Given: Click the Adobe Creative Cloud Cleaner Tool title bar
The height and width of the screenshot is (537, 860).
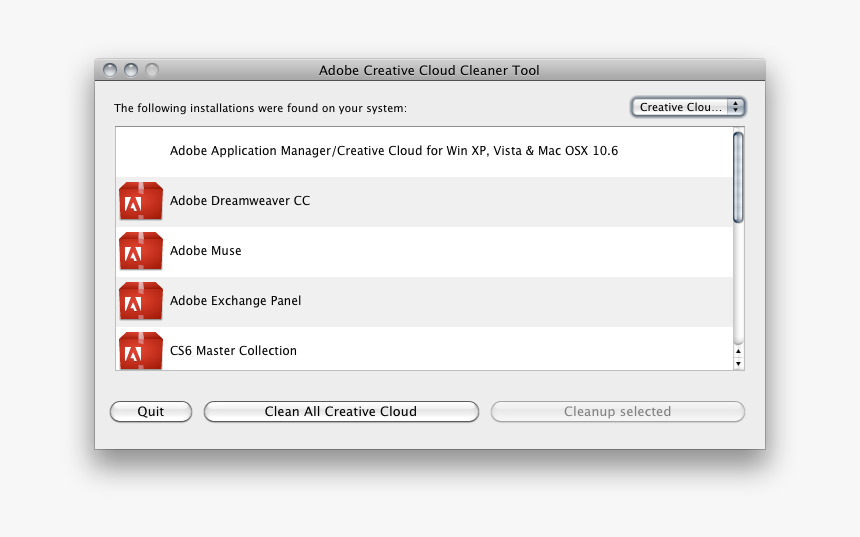Looking at the screenshot, I should [429, 70].
